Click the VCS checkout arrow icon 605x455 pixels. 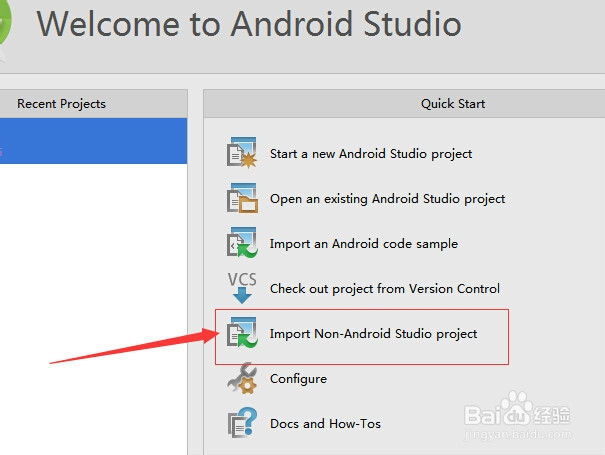click(x=242, y=288)
